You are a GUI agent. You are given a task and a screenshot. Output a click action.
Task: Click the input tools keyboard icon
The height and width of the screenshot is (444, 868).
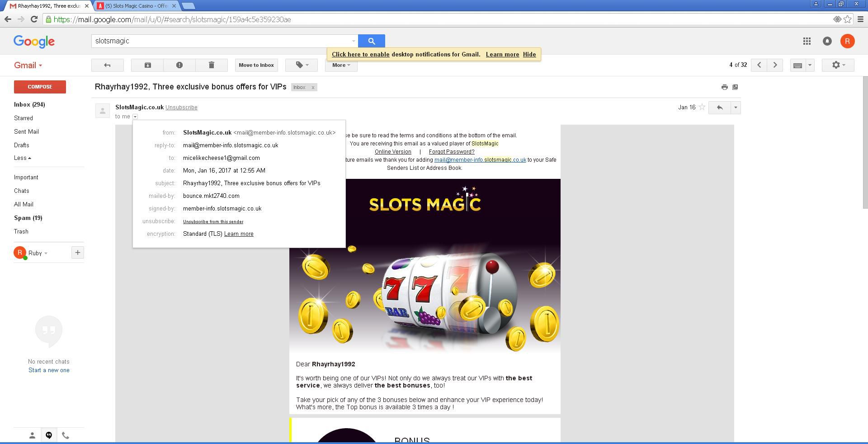(797, 65)
